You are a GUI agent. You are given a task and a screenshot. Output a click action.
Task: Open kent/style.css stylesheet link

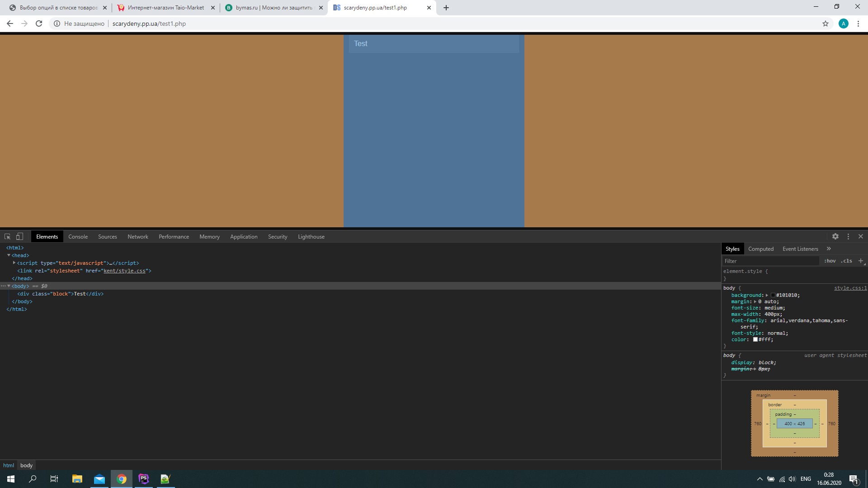(x=124, y=271)
